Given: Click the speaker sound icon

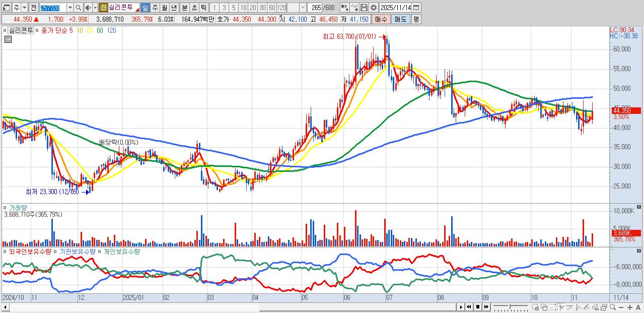Looking at the screenshot, I should (88, 8).
